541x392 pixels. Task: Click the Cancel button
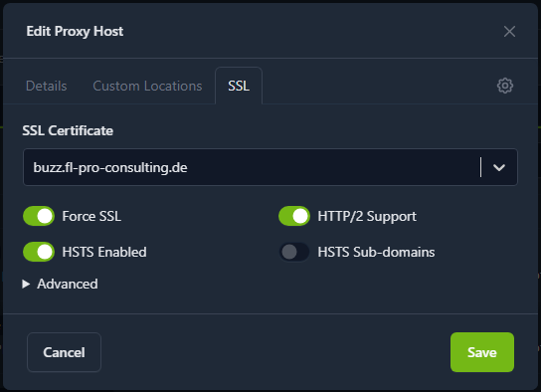tap(64, 352)
